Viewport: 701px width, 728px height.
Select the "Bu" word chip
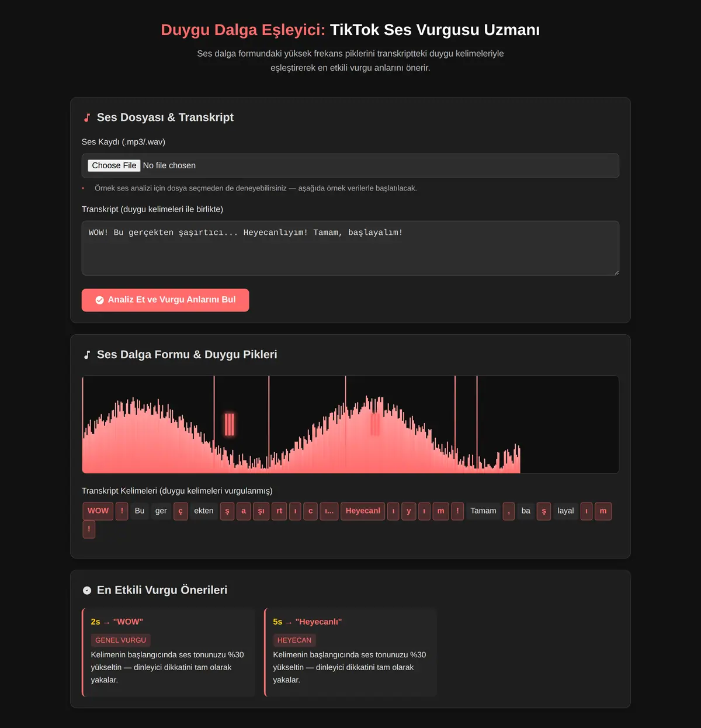[140, 511]
